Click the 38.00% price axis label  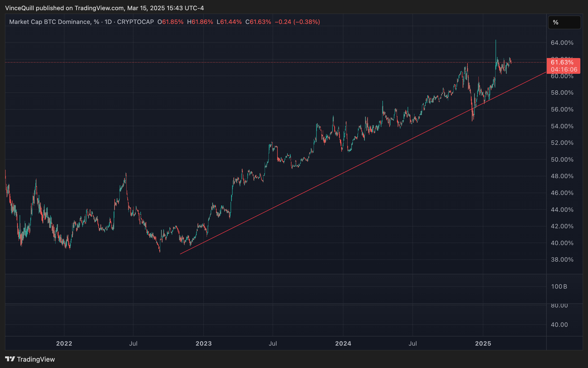click(562, 260)
